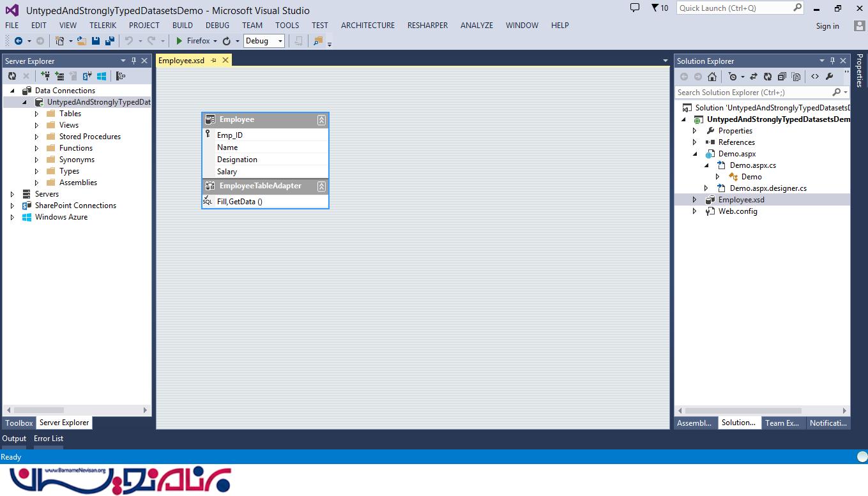Toggle auto-hide pin on Solution Explorer
Screen dimensions: 868x496
[x=832, y=61]
